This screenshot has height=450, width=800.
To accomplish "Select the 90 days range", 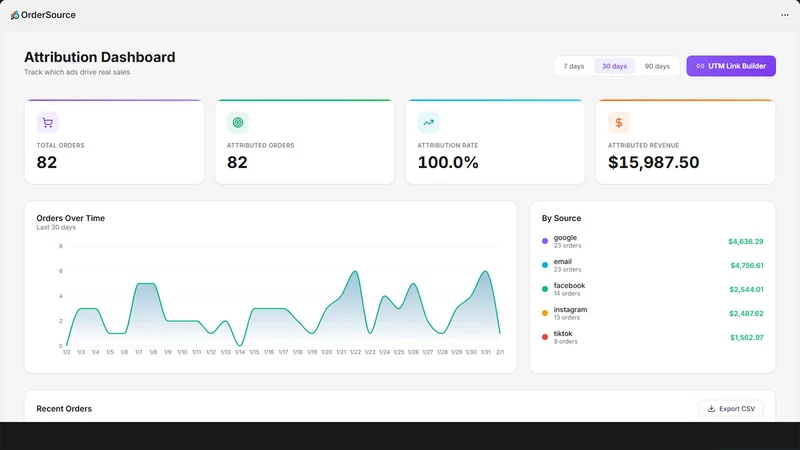I will coord(657,66).
